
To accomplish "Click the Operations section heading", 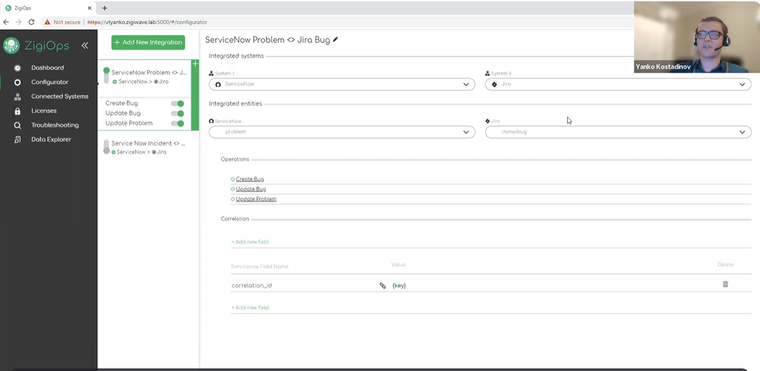I will pyautogui.click(x=235, y=159).
